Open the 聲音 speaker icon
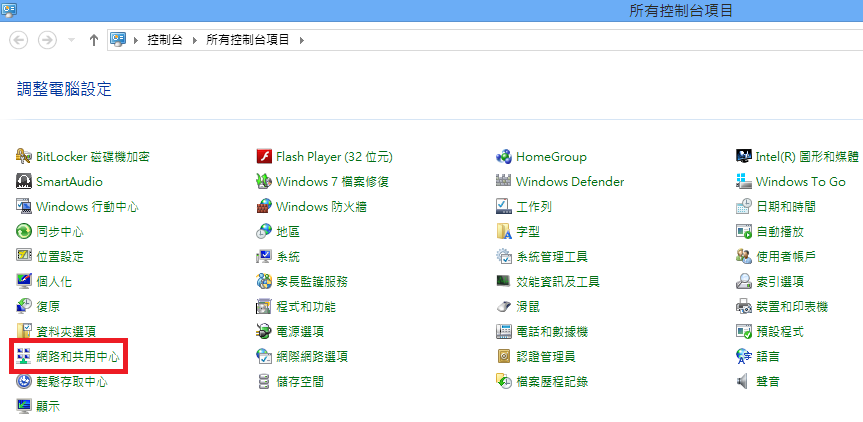863x422 pixels. coord(744,381)
